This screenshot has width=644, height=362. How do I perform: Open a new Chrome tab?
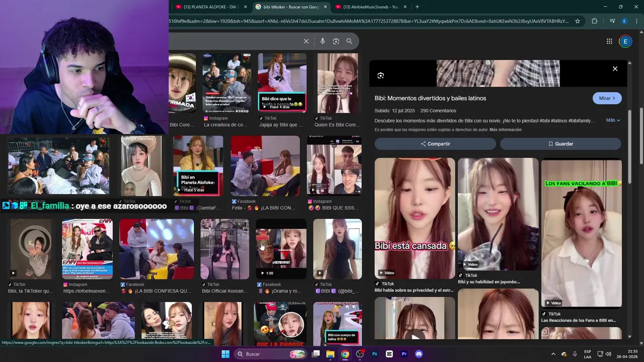tap(417, 7)
